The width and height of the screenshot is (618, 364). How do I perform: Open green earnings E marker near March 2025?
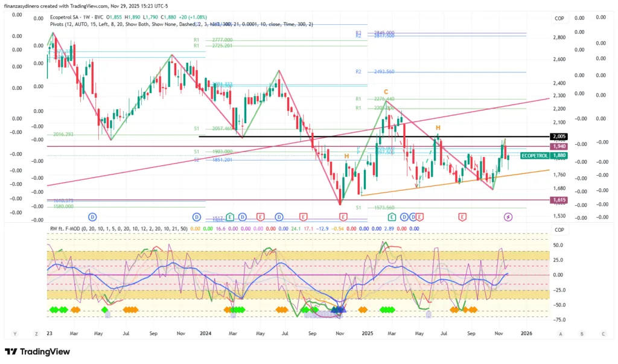[391, 216]
